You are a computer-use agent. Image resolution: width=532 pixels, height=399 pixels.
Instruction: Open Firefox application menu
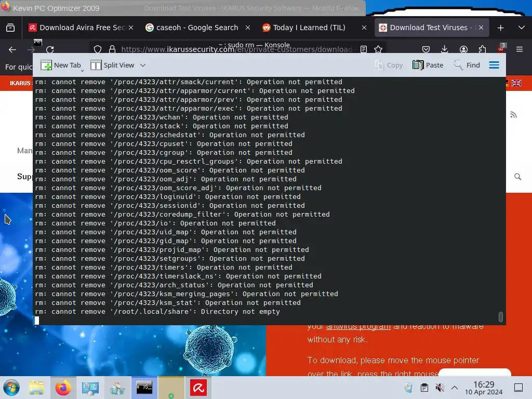click(x=520, y=49)
